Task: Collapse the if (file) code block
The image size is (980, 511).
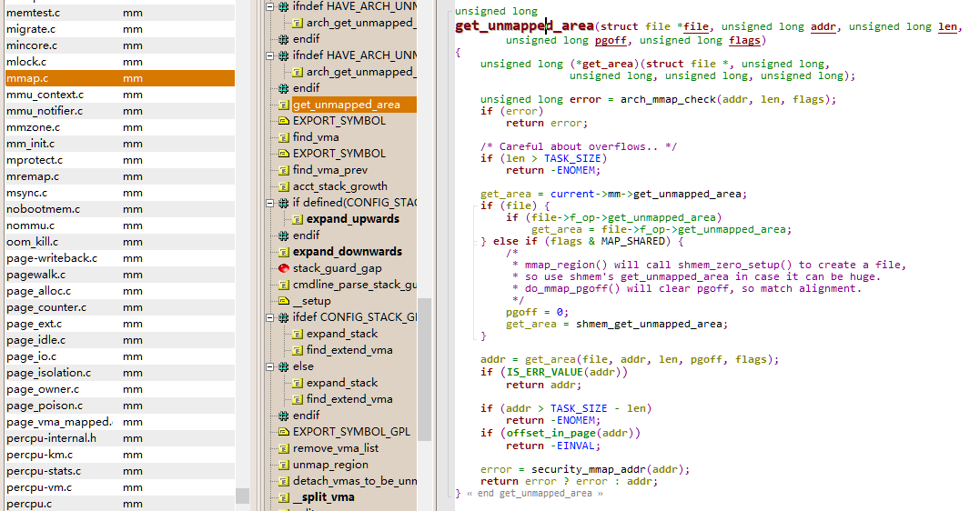Action: pos(474,205)
